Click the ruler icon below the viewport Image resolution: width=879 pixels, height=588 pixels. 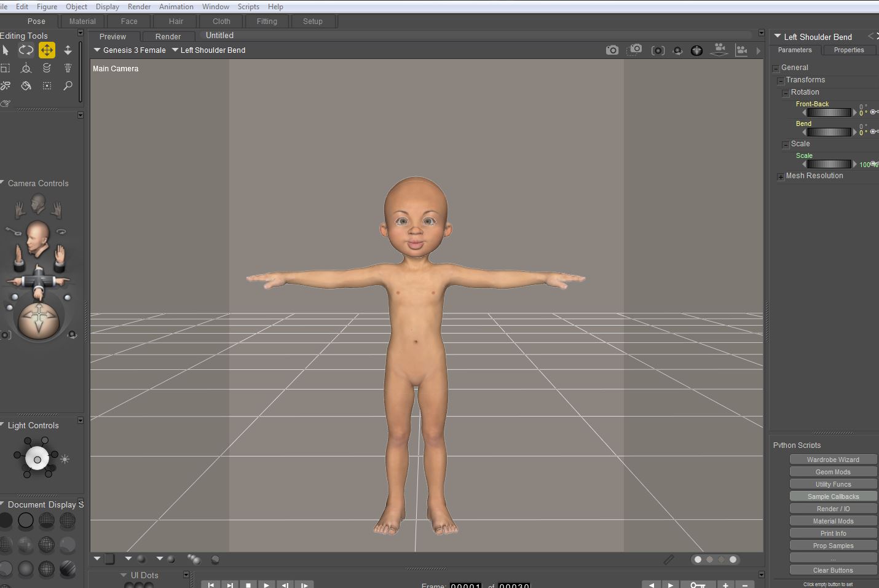pos(669,559)
